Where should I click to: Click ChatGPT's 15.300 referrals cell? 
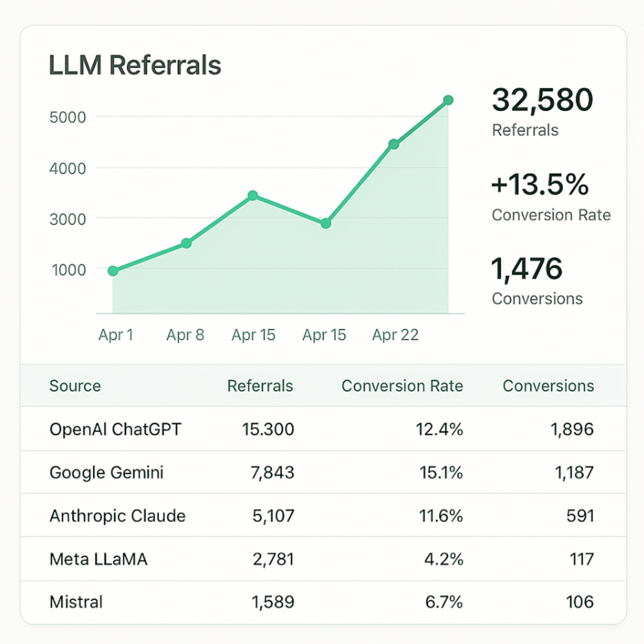click(x=268, y=429)
